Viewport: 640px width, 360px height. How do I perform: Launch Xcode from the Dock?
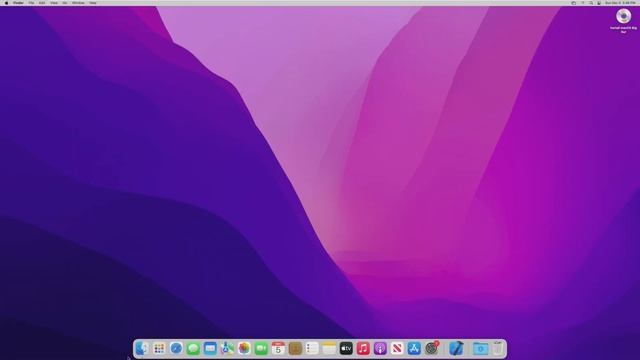click(456, 349)
